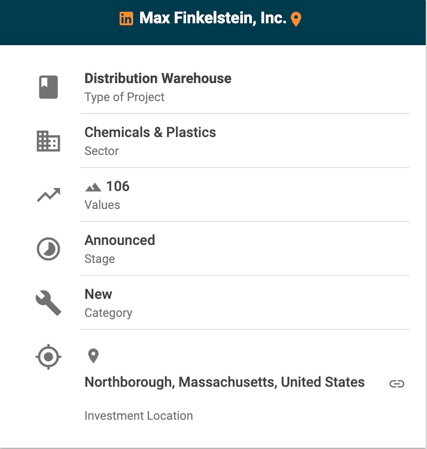Select the Chemicals & Plastics sector value
This screenshot has height=449, width=427.
coord(150,132)
